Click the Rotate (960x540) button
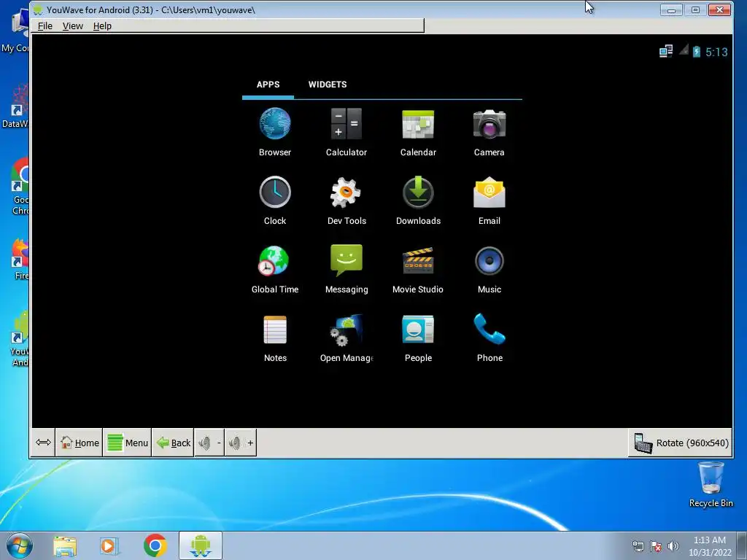 (x=681, y=443)
